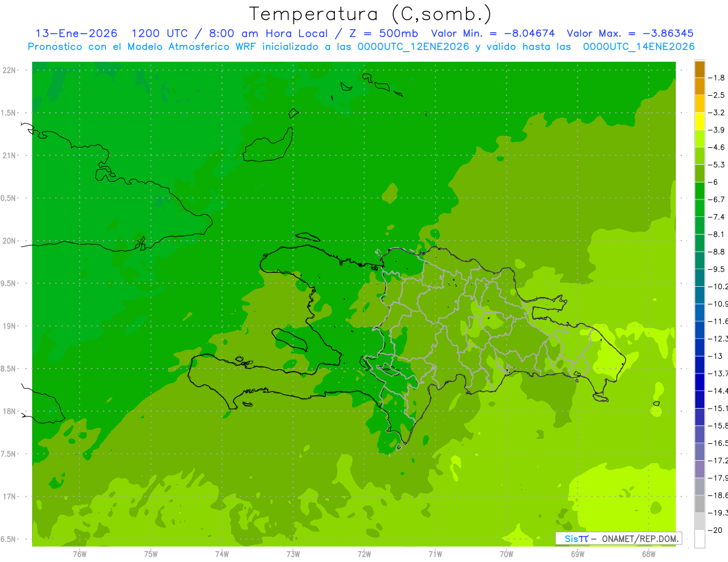This screenshot has width=728, height=562.
Task: Click the "75W" longitude label
Action: click(150, 554)
